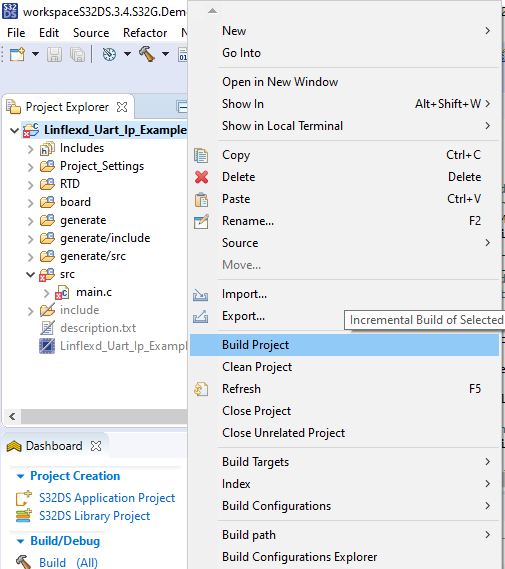Close the Dashboard tab
This screenshot has width=505, height=569.
(x=96, y=446)
